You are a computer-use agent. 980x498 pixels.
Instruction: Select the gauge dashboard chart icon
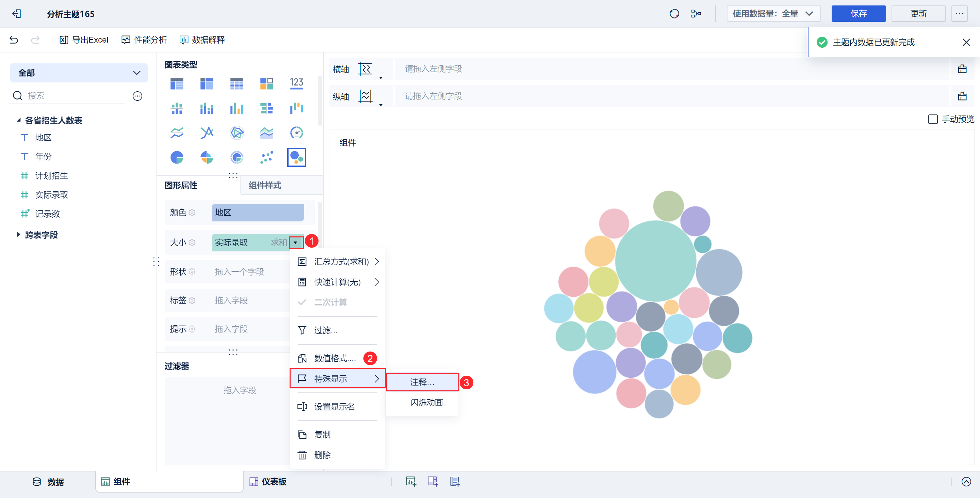pos(296,133)
